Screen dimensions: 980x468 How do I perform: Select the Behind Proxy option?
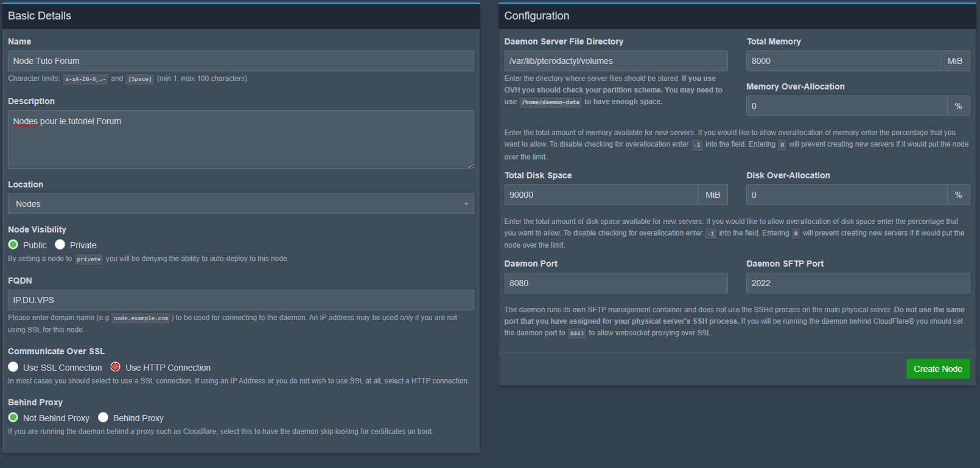pos(103,417)
